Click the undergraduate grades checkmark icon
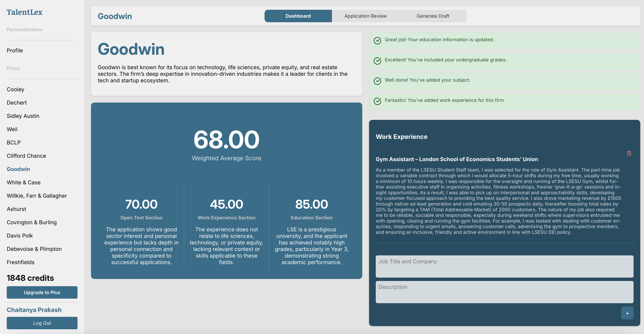This screenshot has height=334, width=644. tap(377, 61)
